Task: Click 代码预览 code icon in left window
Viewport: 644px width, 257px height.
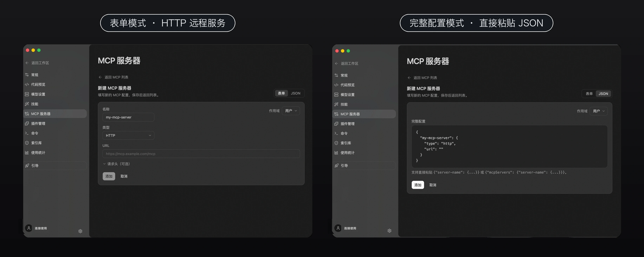Action: click(27, 84)
